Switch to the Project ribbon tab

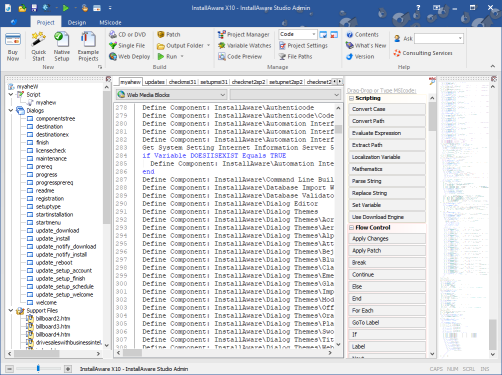click(45, 22)
